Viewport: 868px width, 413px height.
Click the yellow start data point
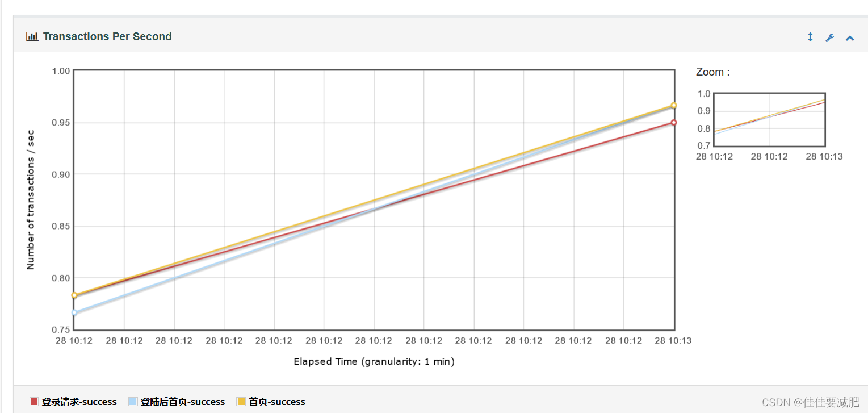point(74,295)
